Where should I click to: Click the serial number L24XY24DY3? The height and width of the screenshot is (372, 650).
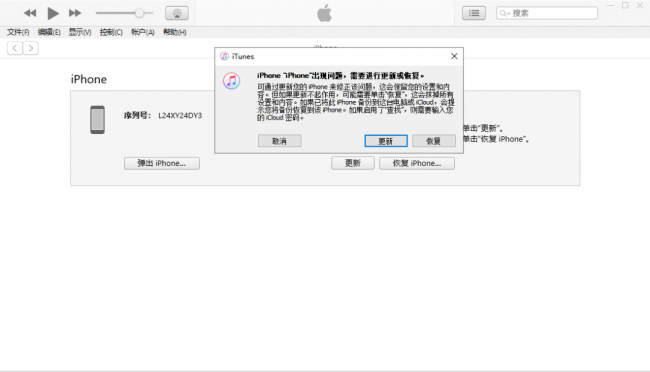point(180,115)
